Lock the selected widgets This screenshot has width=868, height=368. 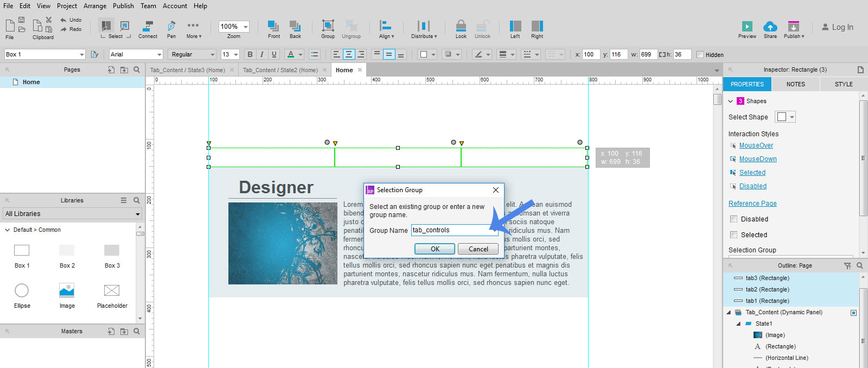click(461, 29)
